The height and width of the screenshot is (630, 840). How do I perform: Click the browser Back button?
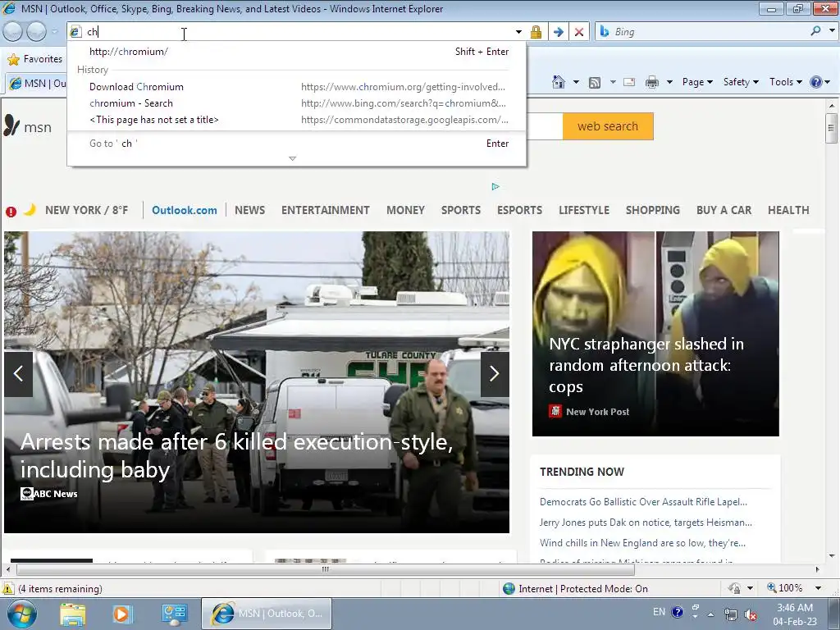click(13, 32)
